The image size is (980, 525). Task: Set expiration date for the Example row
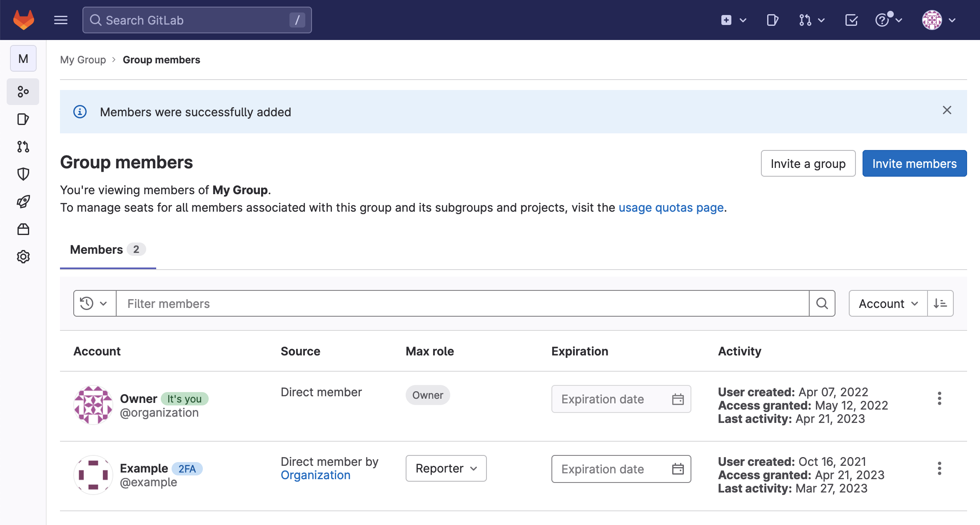pyautogui.click(x=621, y=469)
